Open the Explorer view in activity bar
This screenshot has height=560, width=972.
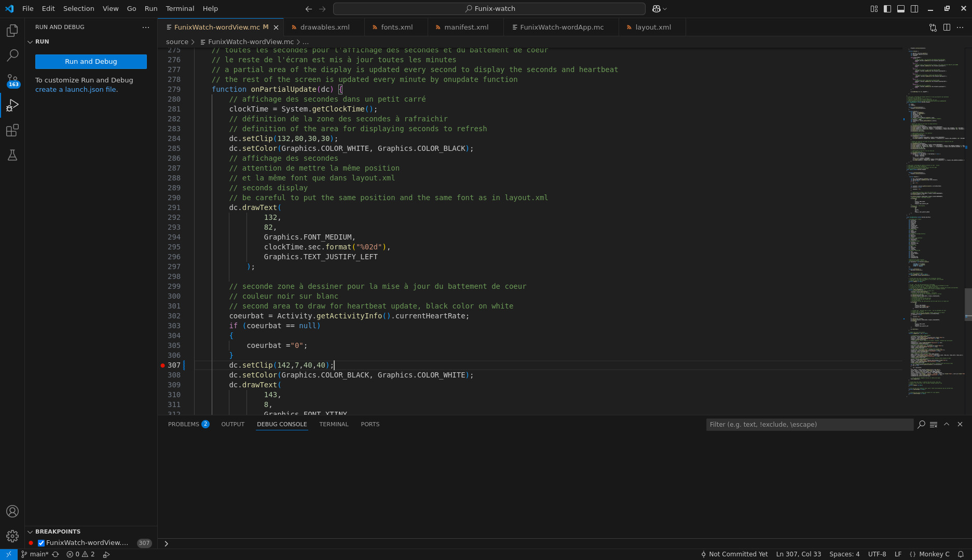coord(12,31)
